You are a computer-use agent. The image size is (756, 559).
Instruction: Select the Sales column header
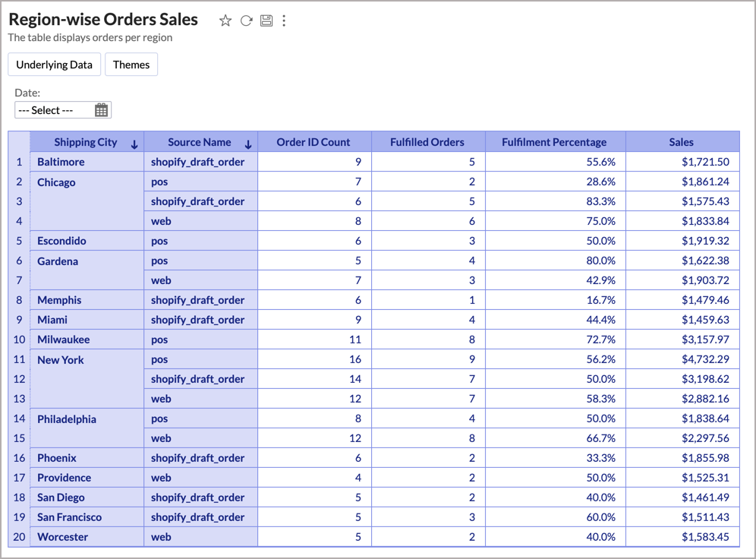681,142
